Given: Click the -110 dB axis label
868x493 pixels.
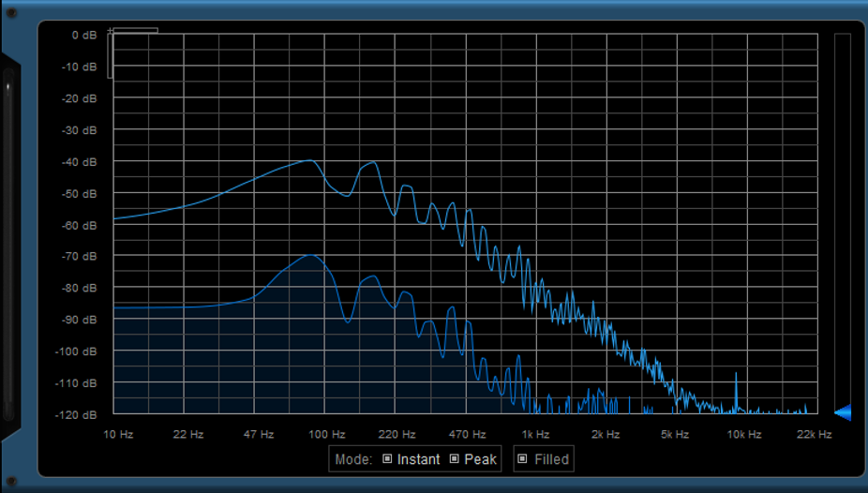Looking at the screenshot, I should 76,383.
